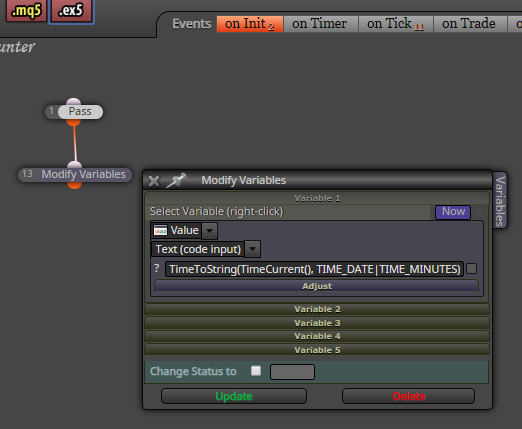Screen dimensions: 522x429
Task: Expand the Variable 5 section
Action: point(317,350)
